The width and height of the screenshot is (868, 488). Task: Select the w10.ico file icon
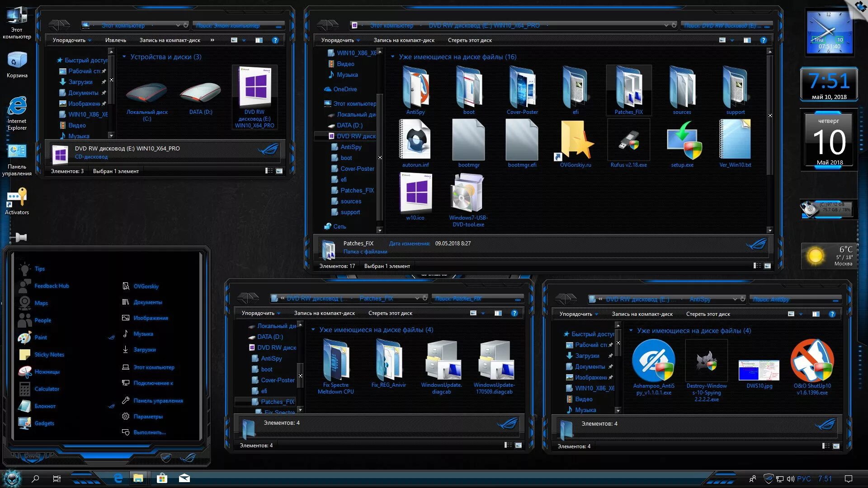click(x=415, y=197)
